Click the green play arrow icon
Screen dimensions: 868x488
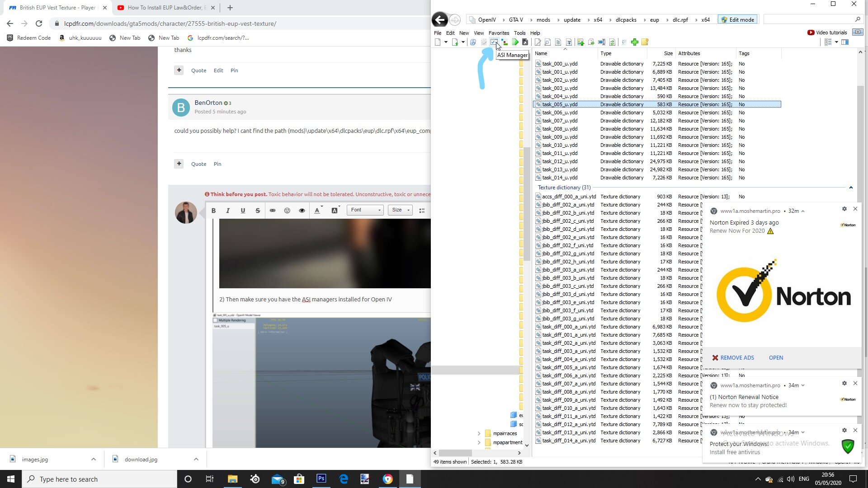click(515, 42)
